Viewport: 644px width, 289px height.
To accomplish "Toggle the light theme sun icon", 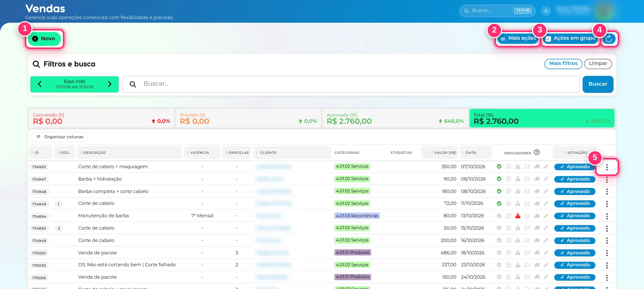I will (546, 11).
